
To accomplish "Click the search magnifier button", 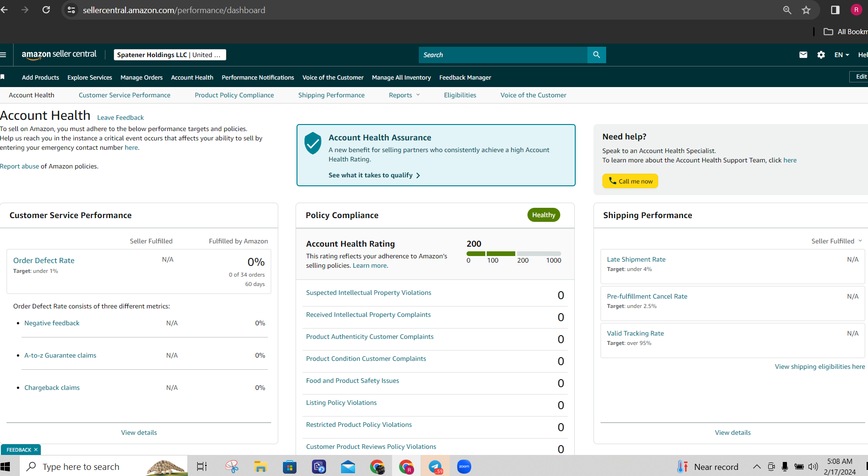I will [596, 55].
